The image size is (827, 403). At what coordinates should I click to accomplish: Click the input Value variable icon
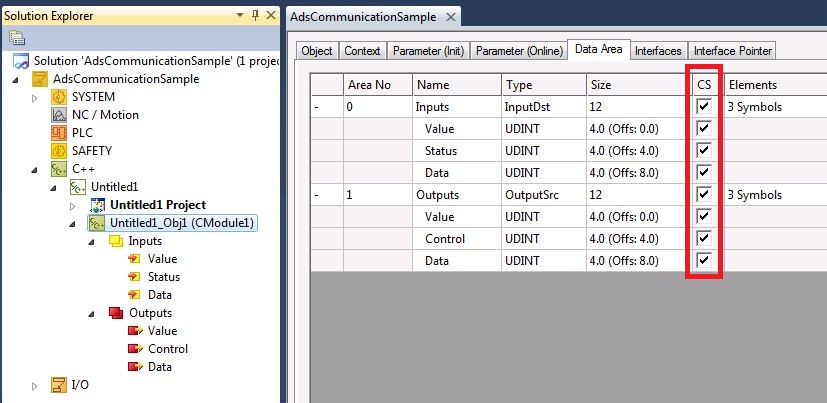(x=134, y=259)
